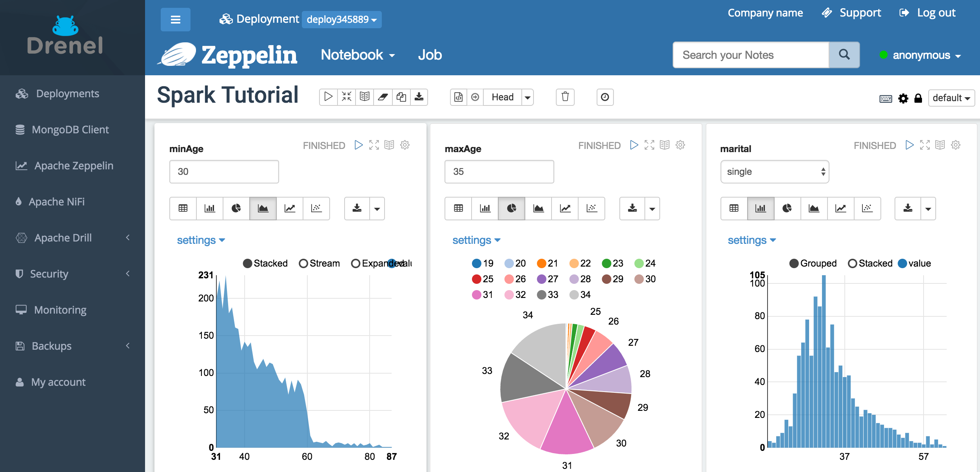The height and width of the screenshot is (472, 980).
Task: Open deploy345889 deployment dropdown
Action: (341, 19)
